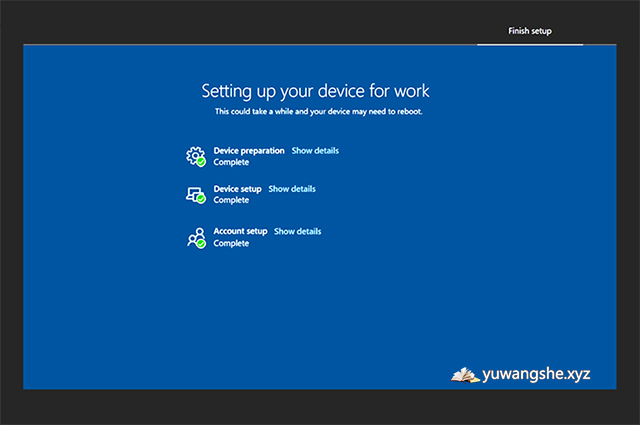
Task: Click the 'This could take a while' subtitle
Action: coord(318,111)
